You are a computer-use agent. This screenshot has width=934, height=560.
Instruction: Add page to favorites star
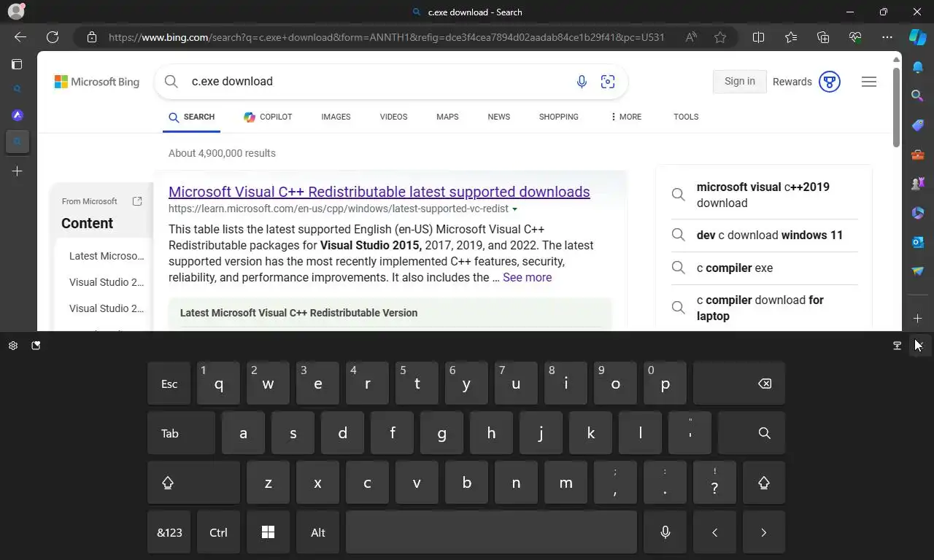[720, 37]
